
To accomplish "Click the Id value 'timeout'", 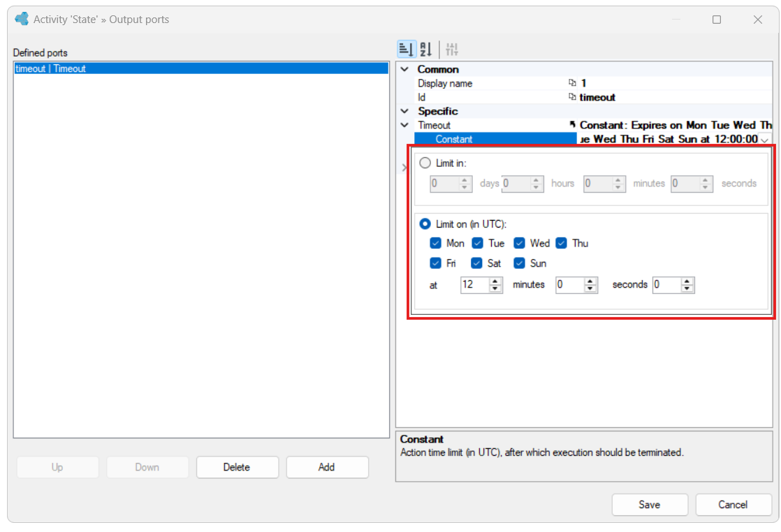I will (x=597, y=97).
